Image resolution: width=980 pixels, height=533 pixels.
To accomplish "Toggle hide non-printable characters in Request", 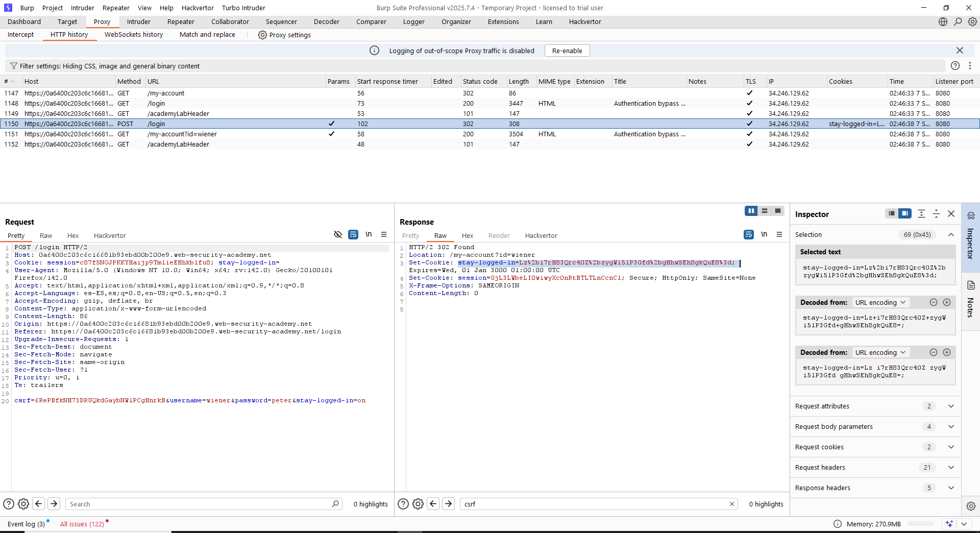I will [x=337, y=235].
